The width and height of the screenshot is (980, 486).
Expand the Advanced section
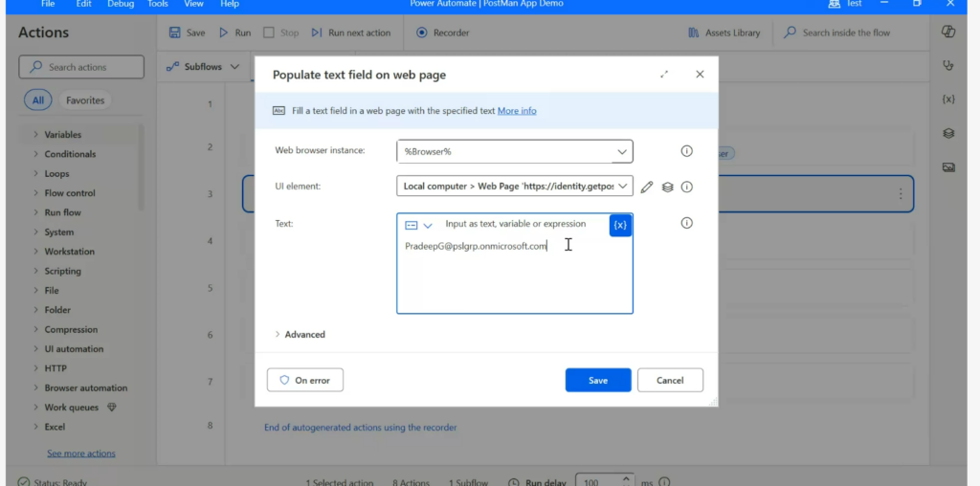pos(300,334)
